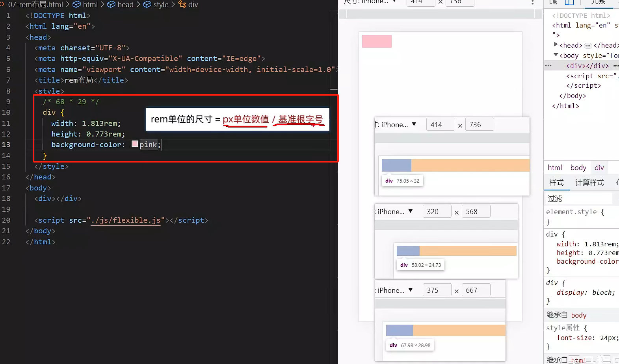Click the height: 0.773rem declaration in editor
Image resolution: width=619 pixels, height=364 pixels.
click(x=88, y=134)
